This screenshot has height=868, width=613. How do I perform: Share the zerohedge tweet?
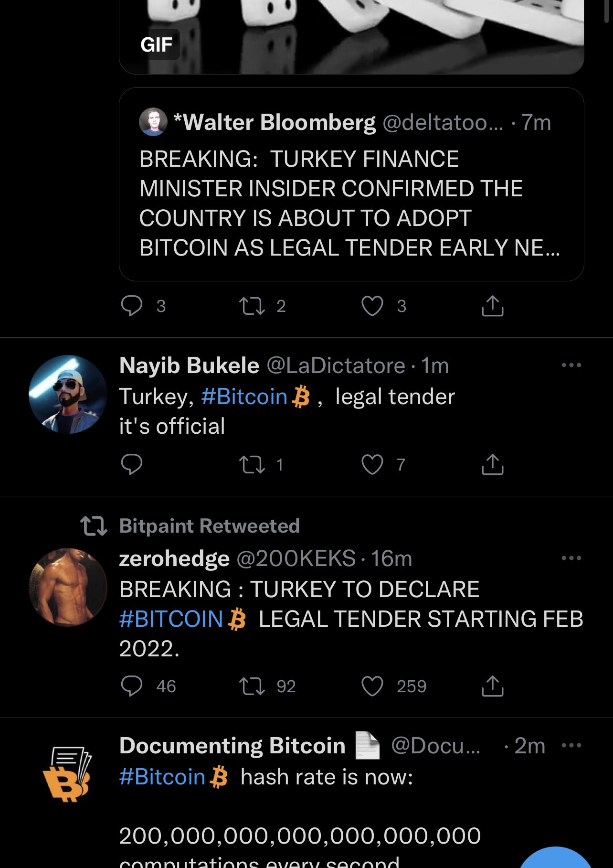point(493,686)
